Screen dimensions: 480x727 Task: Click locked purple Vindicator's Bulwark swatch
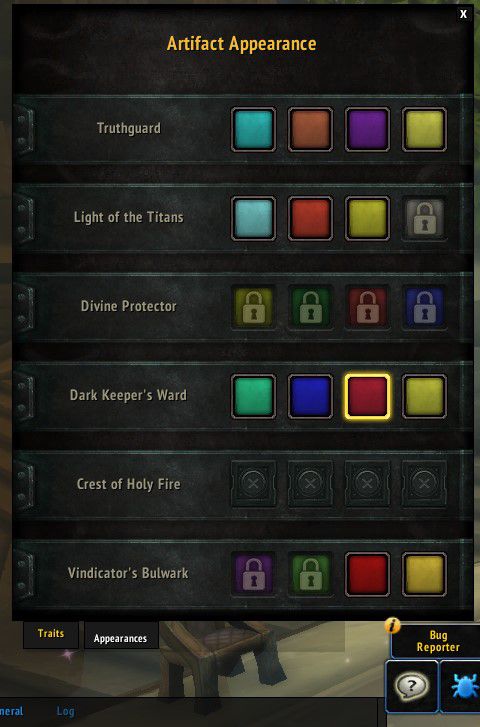tap(253, 574)
